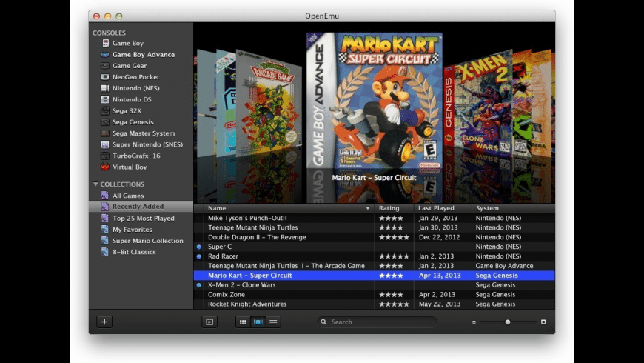Click the cover size slider handle
The width and height of the screenshot is (644, 363).
[508, 322]
